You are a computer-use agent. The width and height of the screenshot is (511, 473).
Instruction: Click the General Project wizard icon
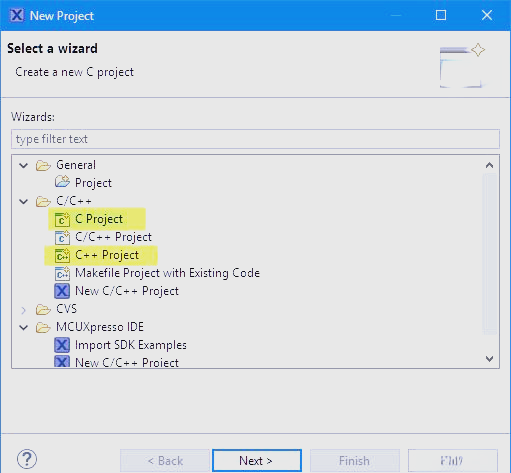[62, 182]
